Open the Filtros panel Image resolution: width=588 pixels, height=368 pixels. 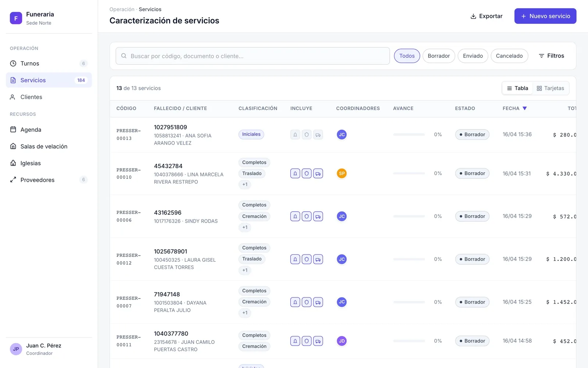pyautogui.click(x=551, y=56)
